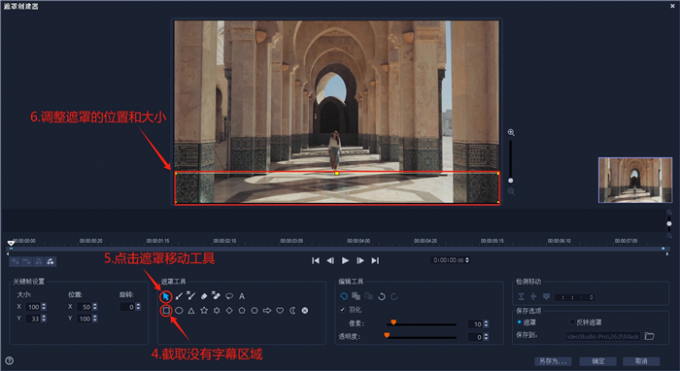Adjust the position X value stepper
This screenshot has width=680, height=371.
pyautogui.click(x=95, y=307)
